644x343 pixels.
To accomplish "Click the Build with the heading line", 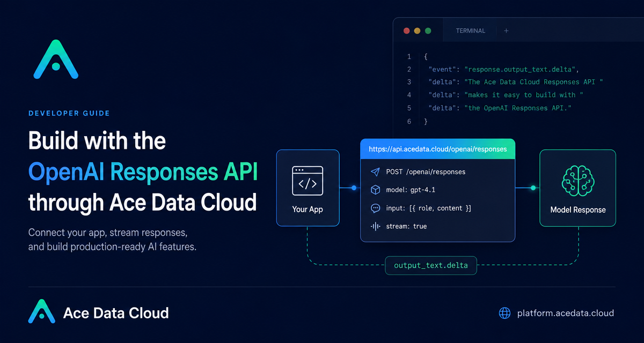I will (97, 141).
